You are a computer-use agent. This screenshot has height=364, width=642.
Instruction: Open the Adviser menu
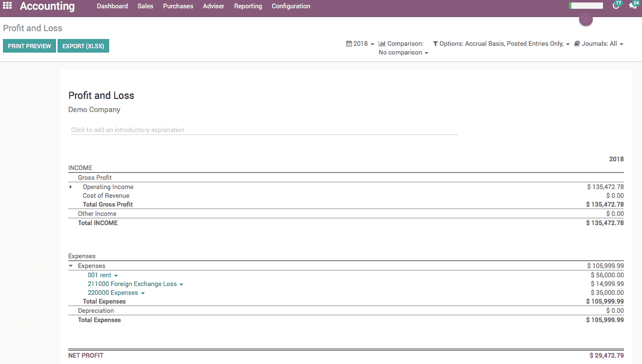213,6
